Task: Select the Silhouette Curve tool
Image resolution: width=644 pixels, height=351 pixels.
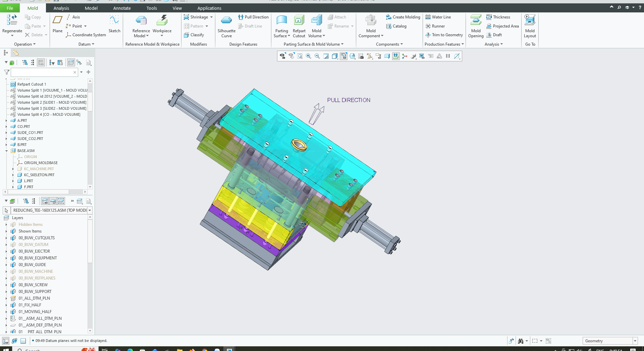Action: pos(226,21)
